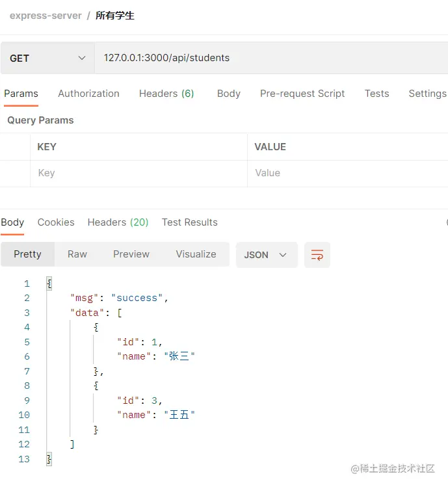Select the Params tab
448x487 pixels.
21,94
